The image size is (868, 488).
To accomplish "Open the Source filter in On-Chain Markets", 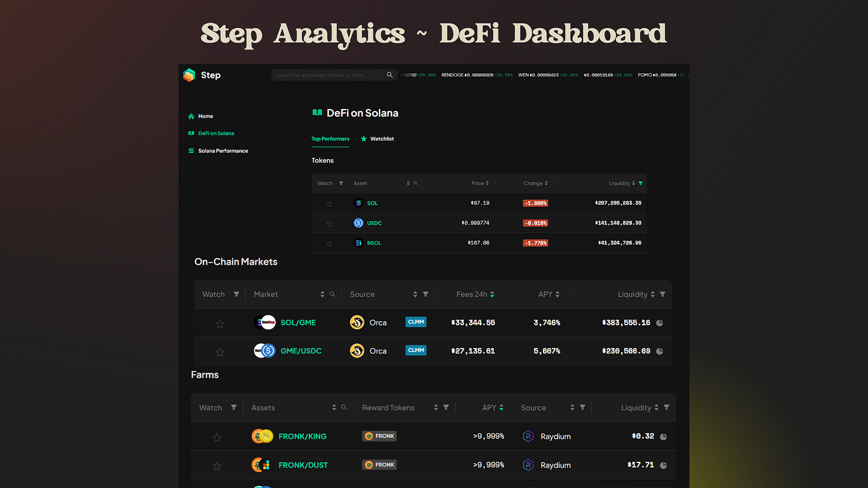I will pos(426,294).
